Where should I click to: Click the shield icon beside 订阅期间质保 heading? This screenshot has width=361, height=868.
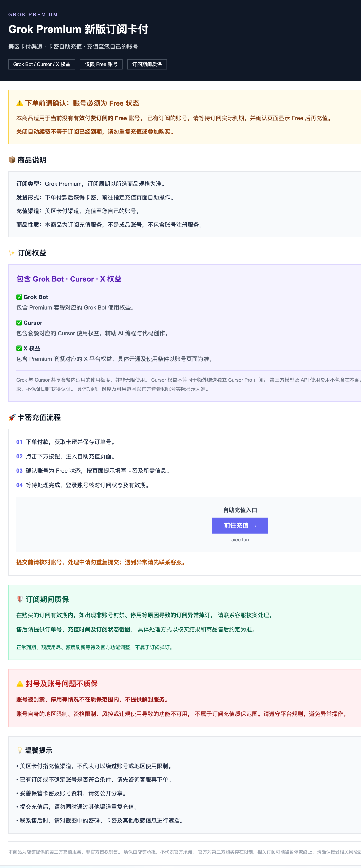coord(20,599)
